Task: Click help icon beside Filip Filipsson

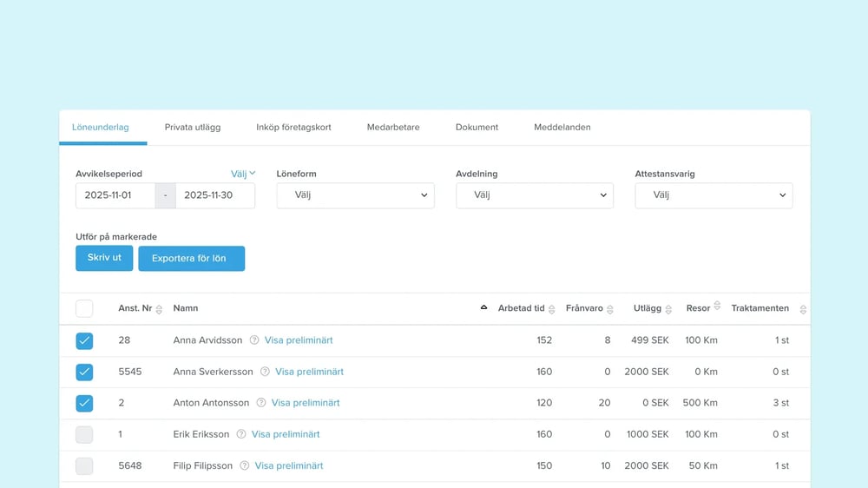Action: click(x=245, y=465)
